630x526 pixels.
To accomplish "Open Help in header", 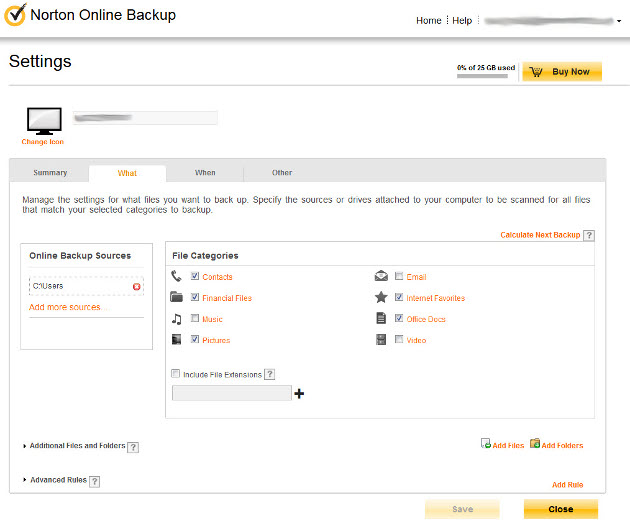I will pos(462,20).
